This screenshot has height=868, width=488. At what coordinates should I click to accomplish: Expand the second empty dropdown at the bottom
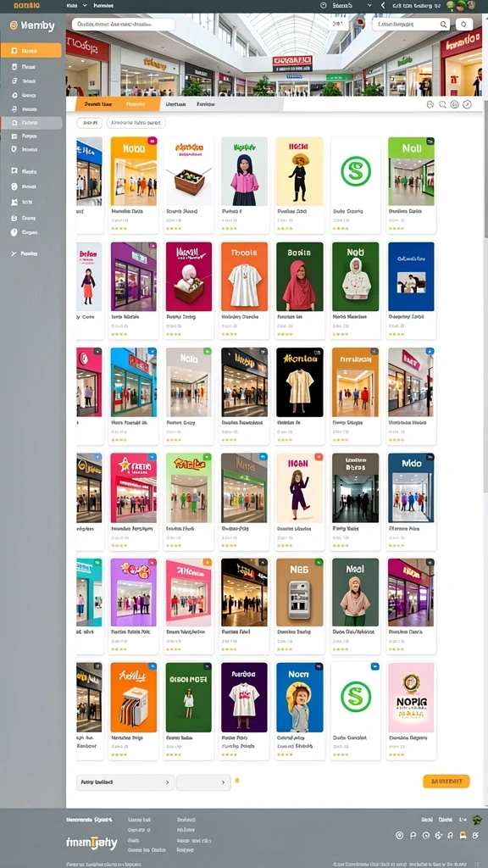pos(203,782)
